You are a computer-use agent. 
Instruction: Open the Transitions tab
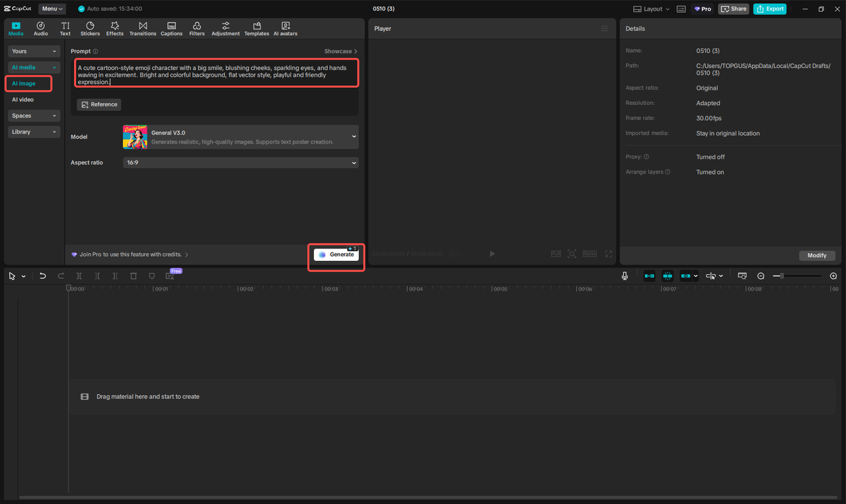pos(143,28)
